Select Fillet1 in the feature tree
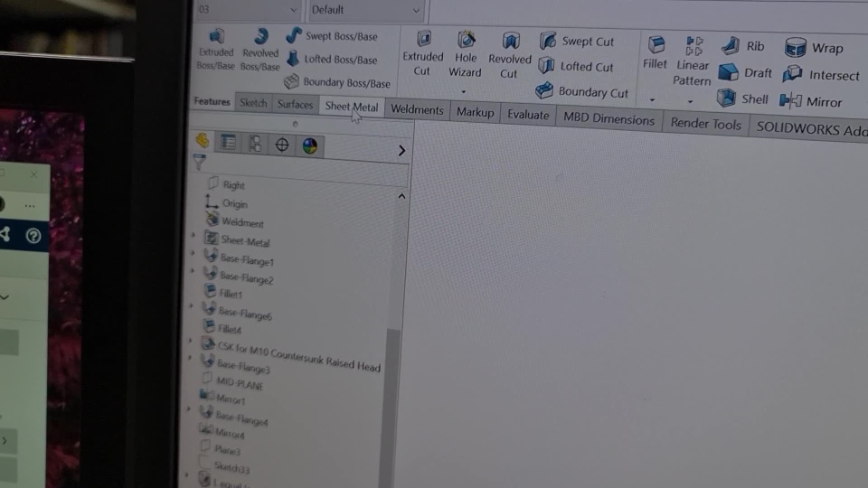Screen dimensions: 868x488 (x=223, y=292)
